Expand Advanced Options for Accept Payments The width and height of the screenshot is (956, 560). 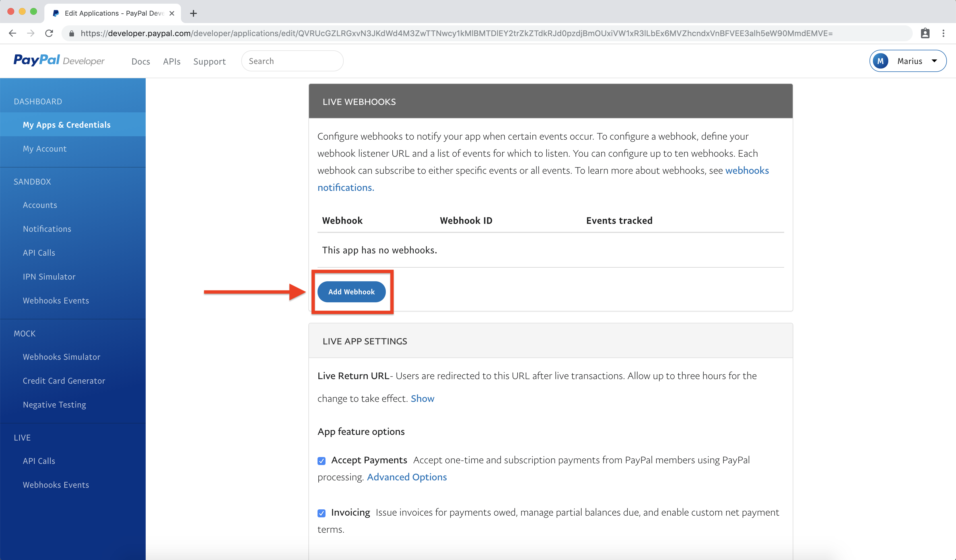click(407, 477)
